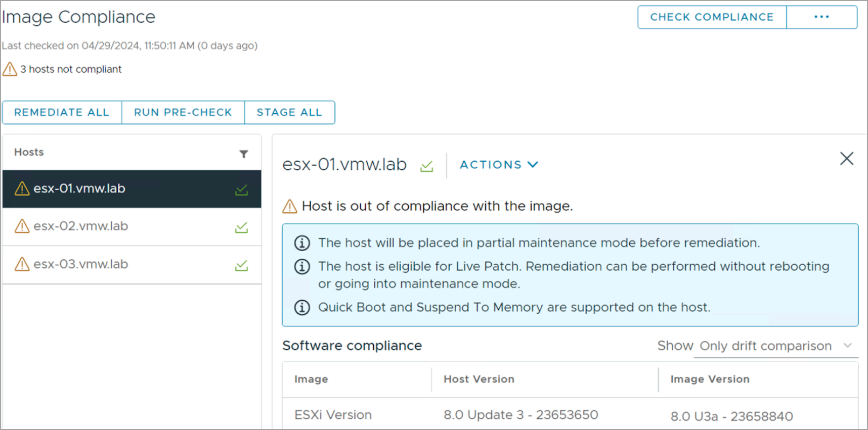Click warning icon next to 3 hosts not compliant
Image resolution: width=868 pixels, height=430 pixels.
(x=10, y=69)
